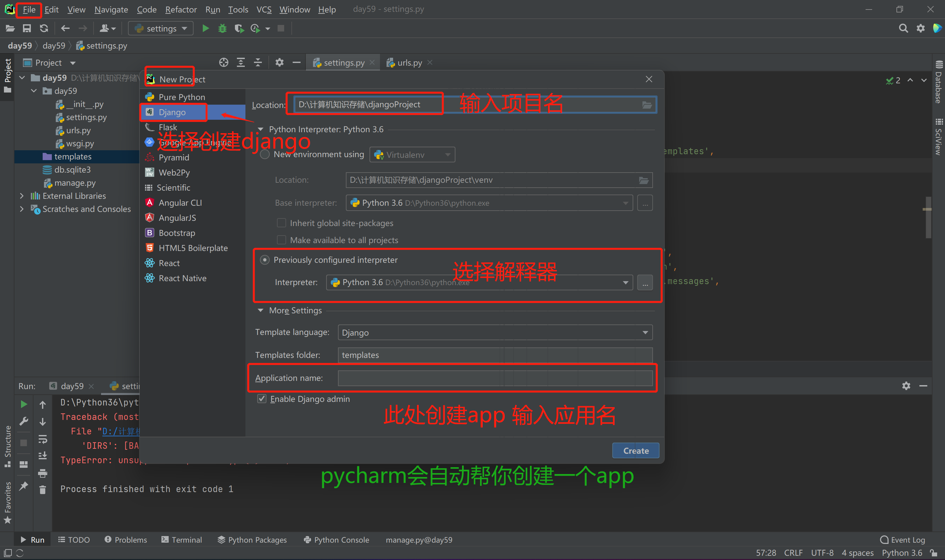945x560 pixels.
Task: Click UTF-8 encoding in status bar
Action: 822,553
